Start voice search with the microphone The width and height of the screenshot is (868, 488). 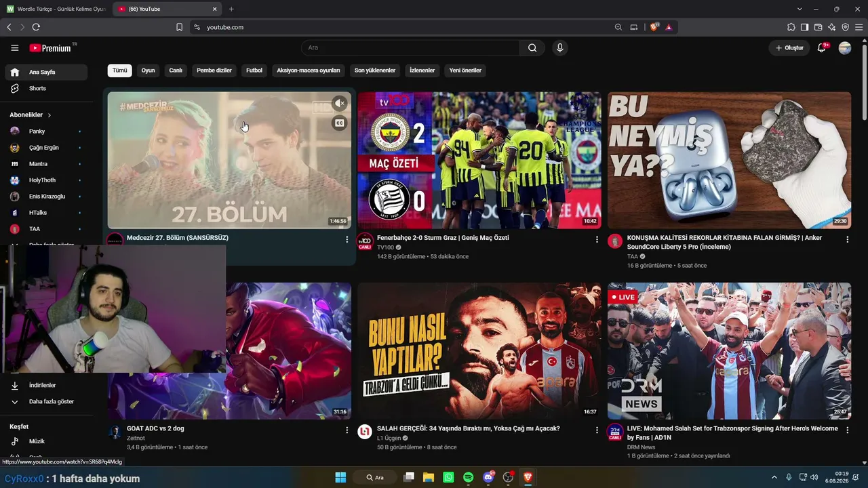tap(559, 48)
